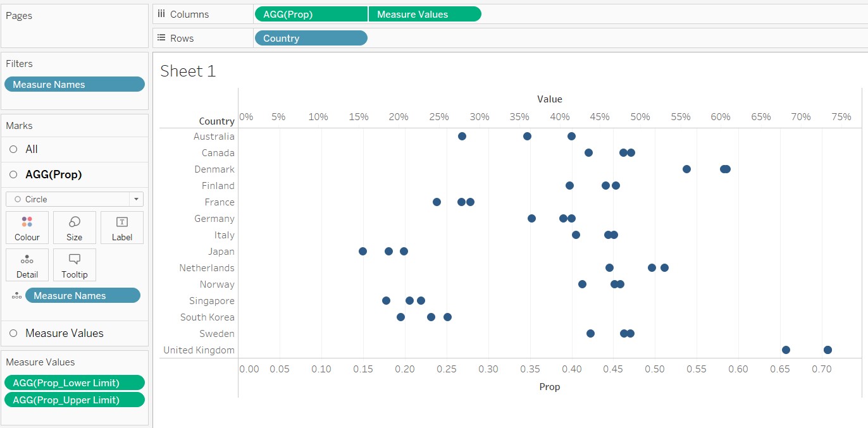Select the AGG(Prop) radio button in Marks

coord(12,174)
